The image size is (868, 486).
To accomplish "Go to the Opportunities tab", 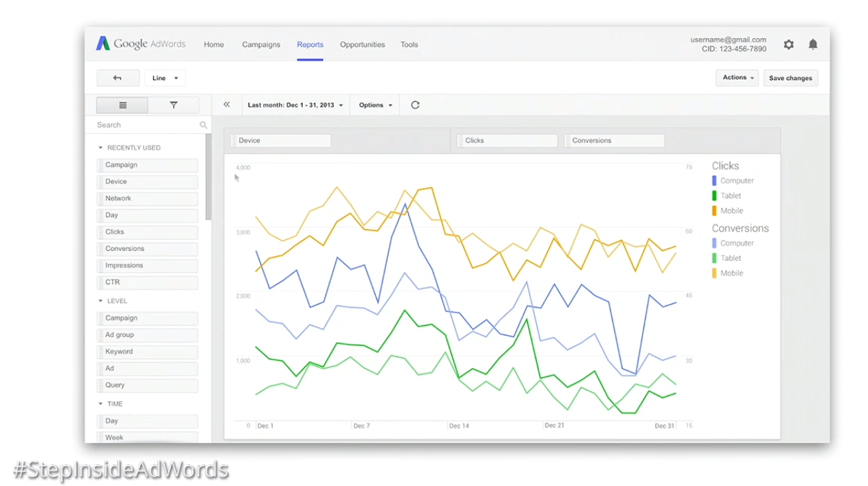I will click(x=362, y=45).
